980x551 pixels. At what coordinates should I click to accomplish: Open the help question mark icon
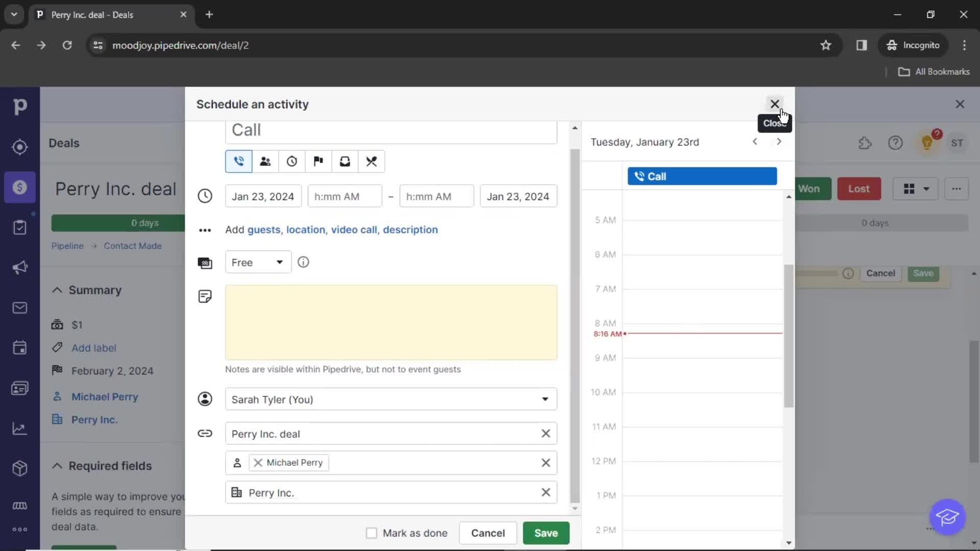[895, 143]
